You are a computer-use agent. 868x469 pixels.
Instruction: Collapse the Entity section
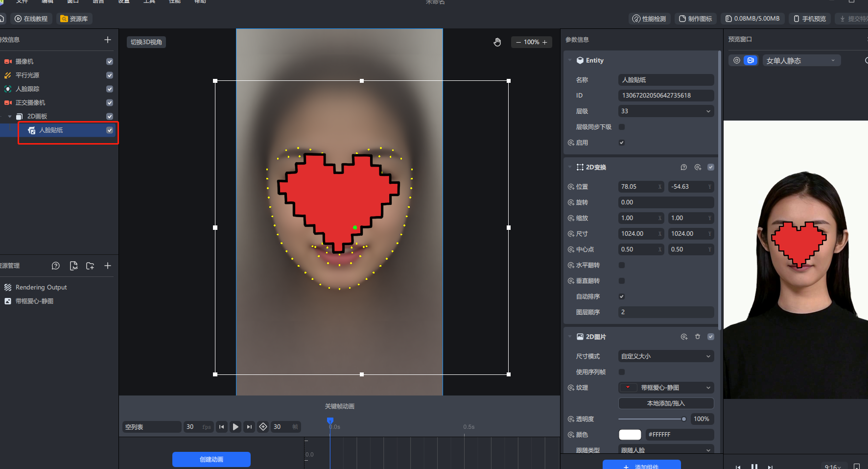(570, 60)
